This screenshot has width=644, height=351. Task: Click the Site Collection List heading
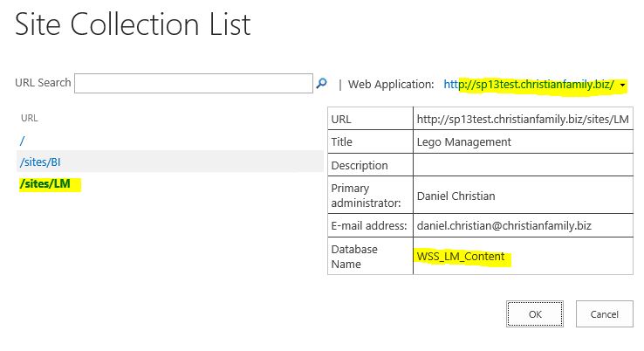pos(133,24)
